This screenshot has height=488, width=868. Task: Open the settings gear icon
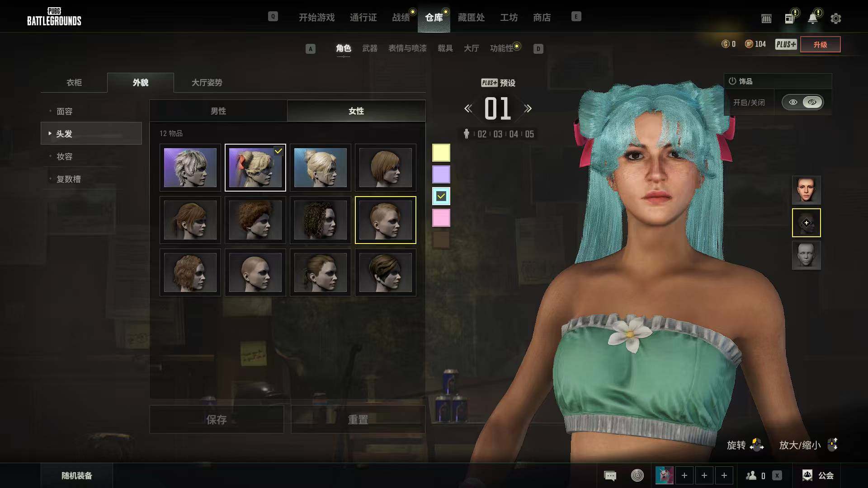[835, 19]
